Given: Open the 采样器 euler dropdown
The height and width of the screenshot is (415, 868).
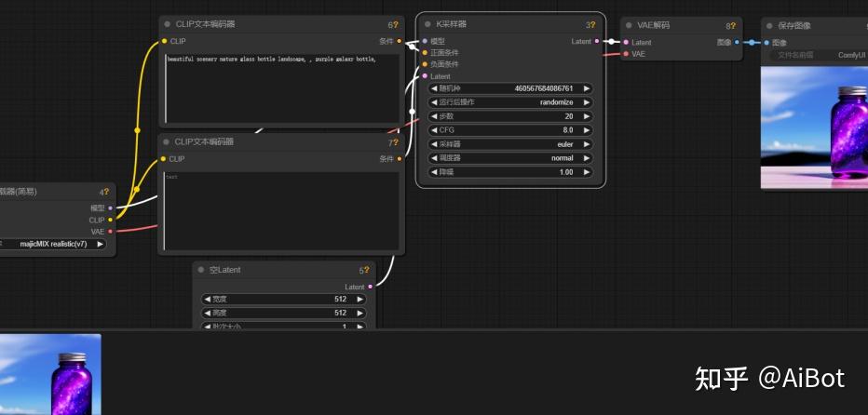Looking at the screenshot, I should [x=510, y=144].
